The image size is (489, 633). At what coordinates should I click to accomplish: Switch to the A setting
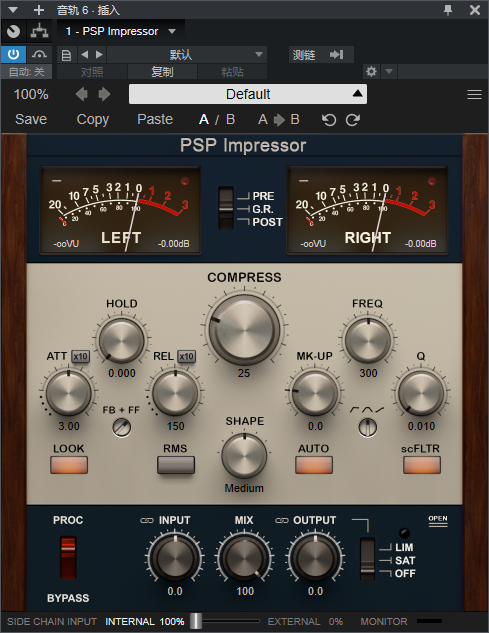pos(204,119)
